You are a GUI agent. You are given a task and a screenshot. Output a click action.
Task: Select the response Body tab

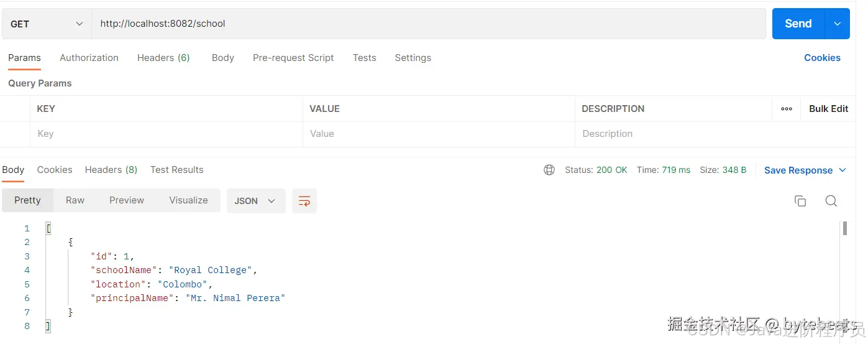13,170
